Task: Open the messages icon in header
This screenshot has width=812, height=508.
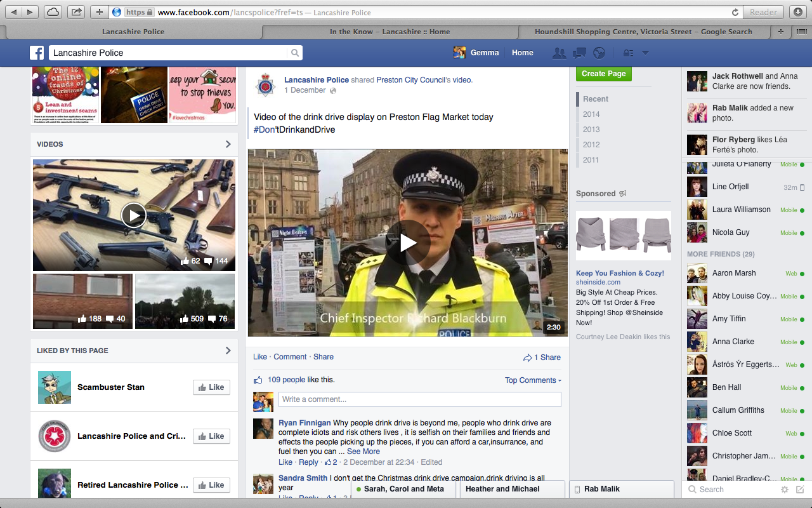Action: tap(579, 53)
